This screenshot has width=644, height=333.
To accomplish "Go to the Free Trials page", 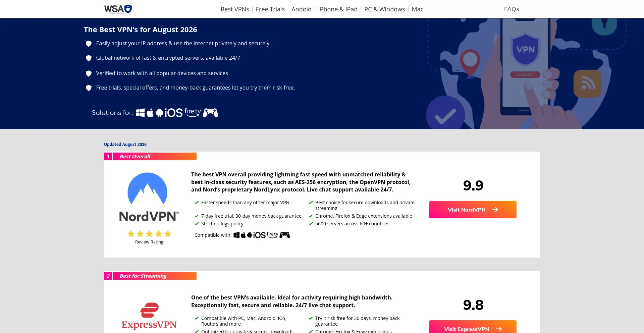I will tap(270, 9).
